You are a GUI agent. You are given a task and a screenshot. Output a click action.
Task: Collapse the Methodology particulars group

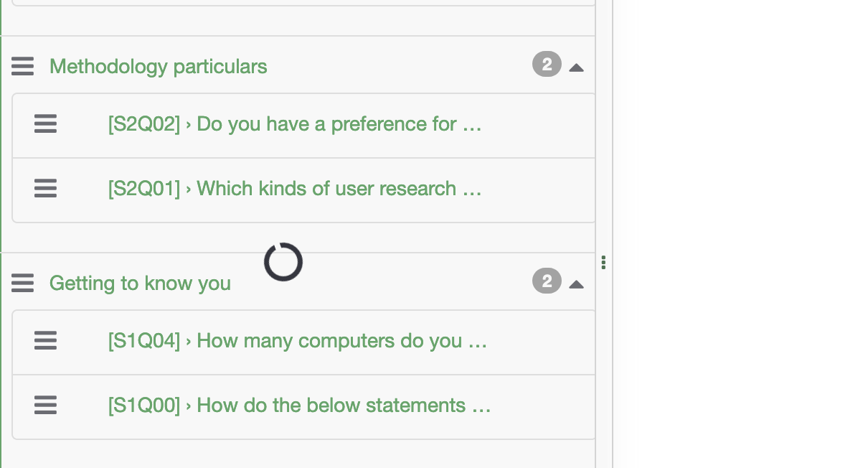point(576,67)
